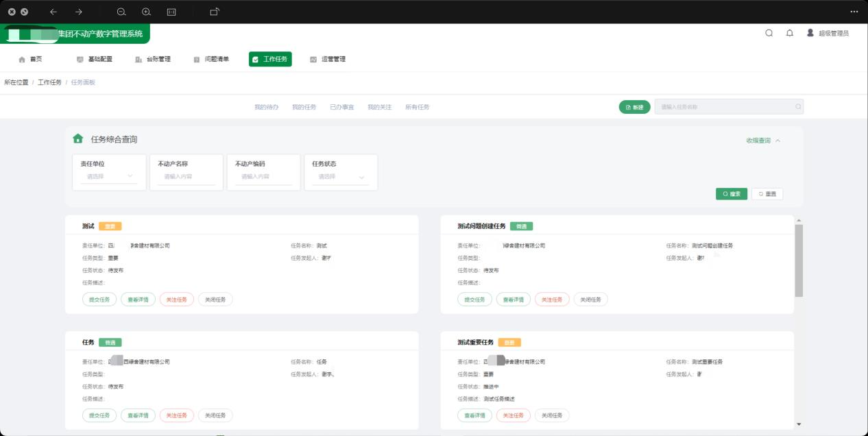Open the notification bell icon
The height and width of the screenshot is (436, 868).
[x=789, y=33]
